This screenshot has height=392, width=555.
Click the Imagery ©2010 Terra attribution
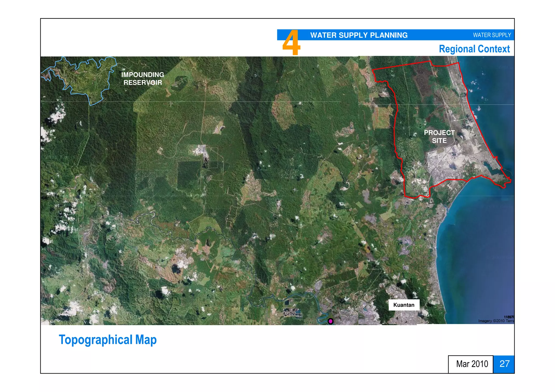[496, 321]
